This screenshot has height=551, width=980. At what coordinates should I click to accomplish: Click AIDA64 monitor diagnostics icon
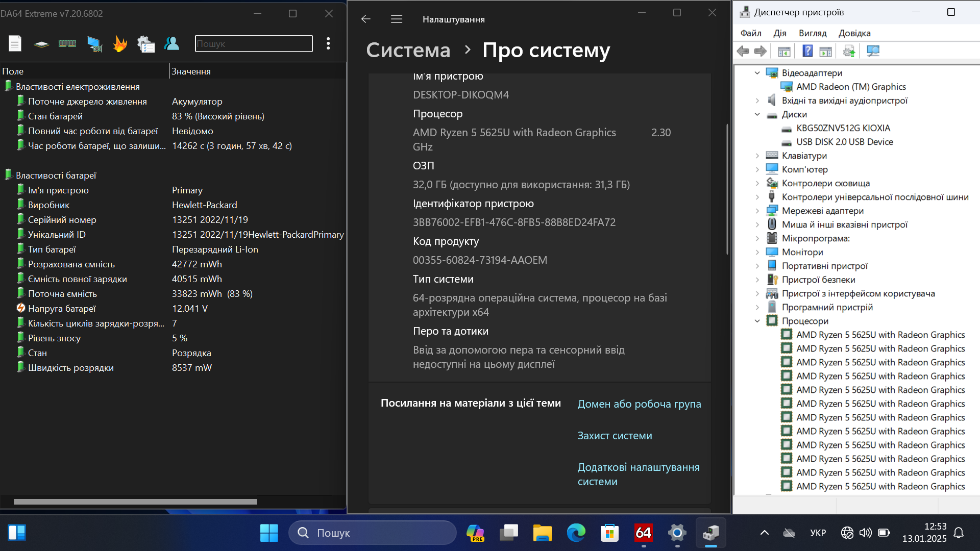tap(94, 44)
